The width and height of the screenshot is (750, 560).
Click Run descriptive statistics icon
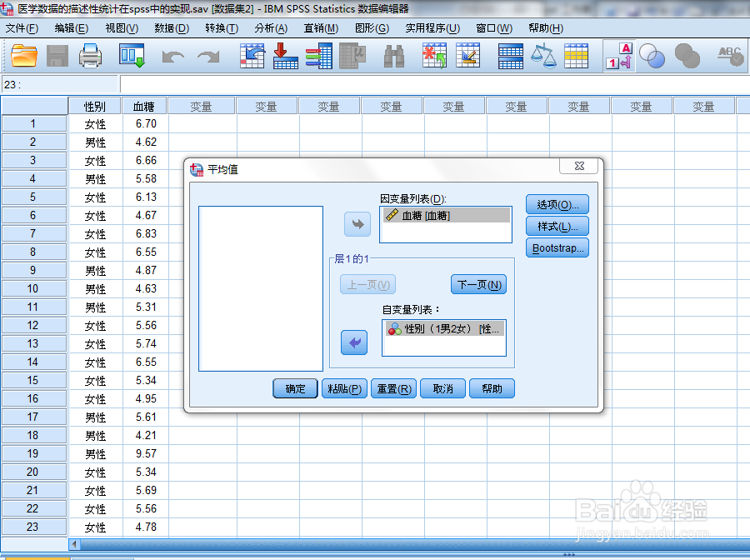click(x=352, y=56)
